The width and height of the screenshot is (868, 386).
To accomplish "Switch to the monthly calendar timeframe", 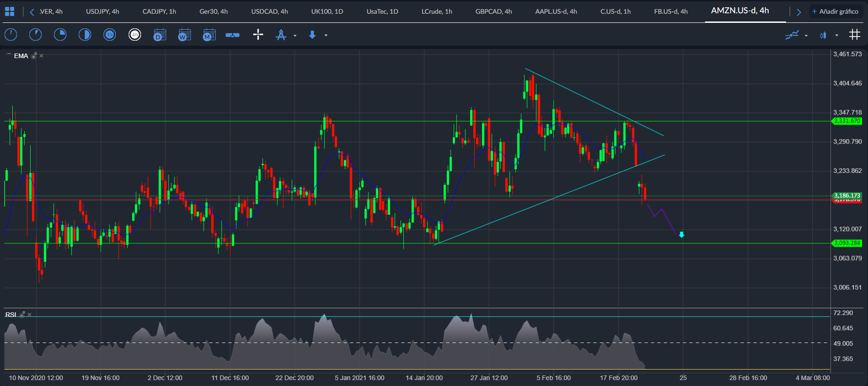I will click(209, 35).
